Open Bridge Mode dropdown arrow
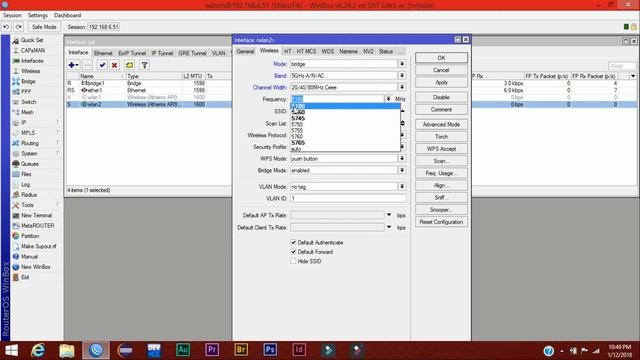This screenshot has width=640, height=360. (402, 170)
